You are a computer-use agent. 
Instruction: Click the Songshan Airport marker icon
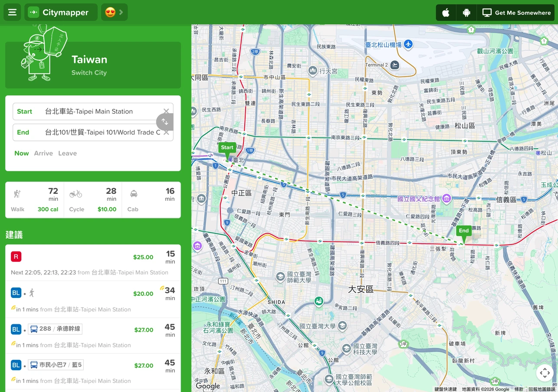click(x=408, y=44)
